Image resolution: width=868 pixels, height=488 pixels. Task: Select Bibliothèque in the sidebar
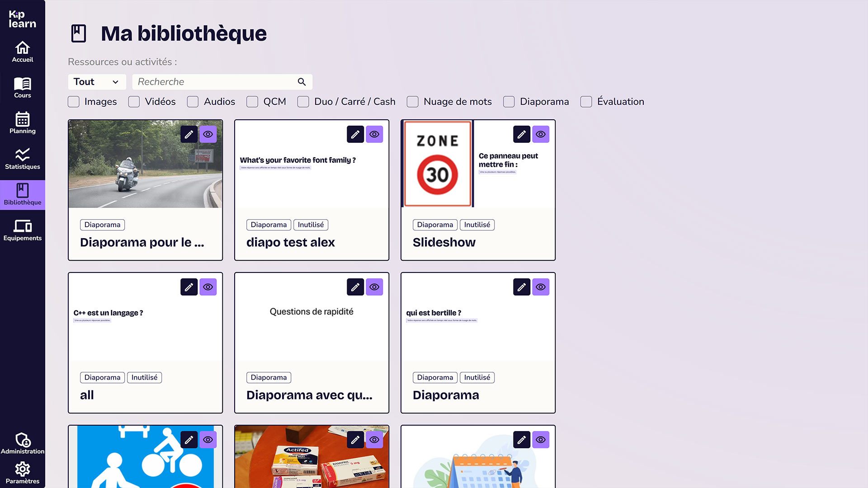tap(23, 195)
